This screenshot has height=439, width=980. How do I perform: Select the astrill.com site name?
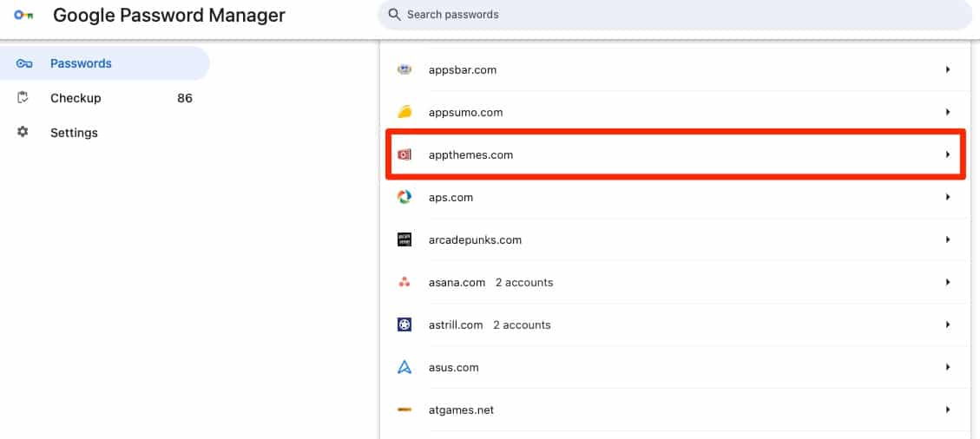pos(456,324)
